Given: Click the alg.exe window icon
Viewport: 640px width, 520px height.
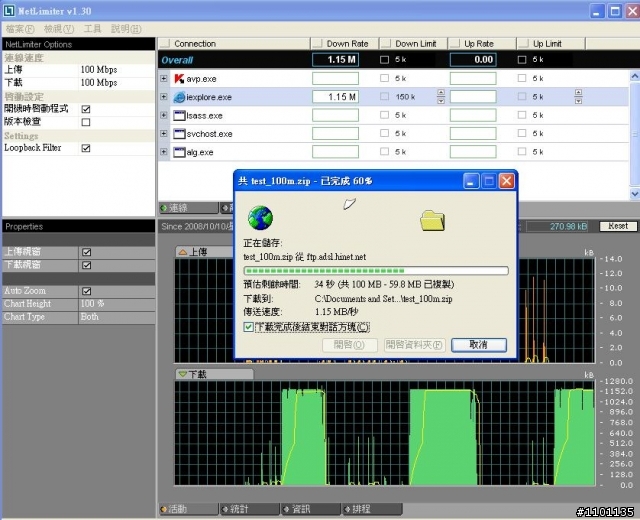Looking at the screenshot, I should [x=179, y=152].
